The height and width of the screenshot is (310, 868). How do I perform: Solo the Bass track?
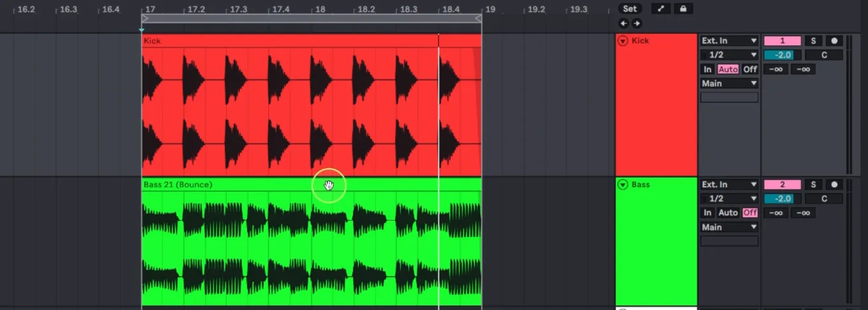(x=813, y=185)
